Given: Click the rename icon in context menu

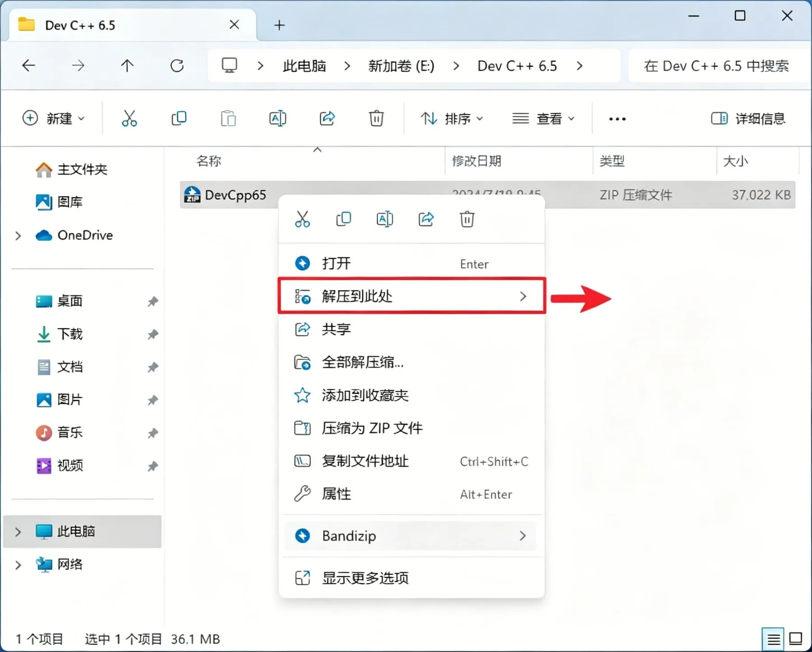Looking at the screenshot, I should (385, 219).
